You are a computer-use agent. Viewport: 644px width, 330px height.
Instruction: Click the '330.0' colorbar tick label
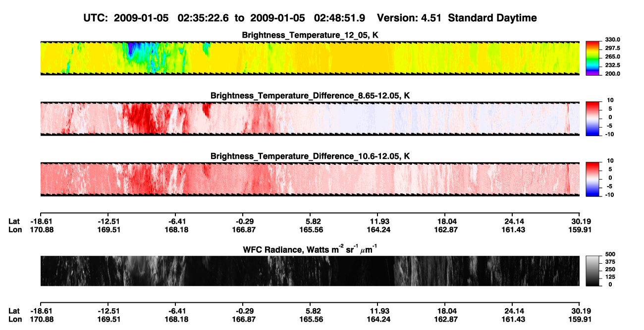click(x=612, y=40)
